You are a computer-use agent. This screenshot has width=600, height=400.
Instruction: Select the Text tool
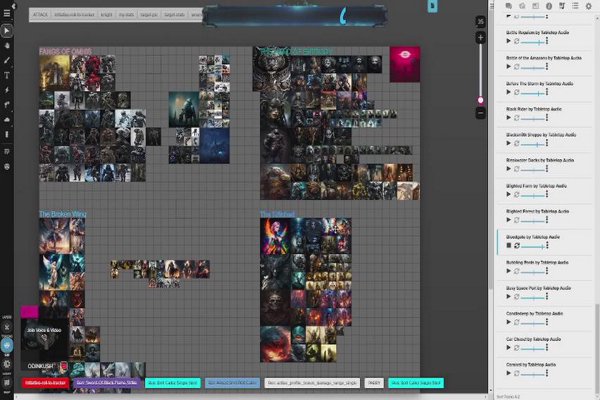(x=7, y=75)
